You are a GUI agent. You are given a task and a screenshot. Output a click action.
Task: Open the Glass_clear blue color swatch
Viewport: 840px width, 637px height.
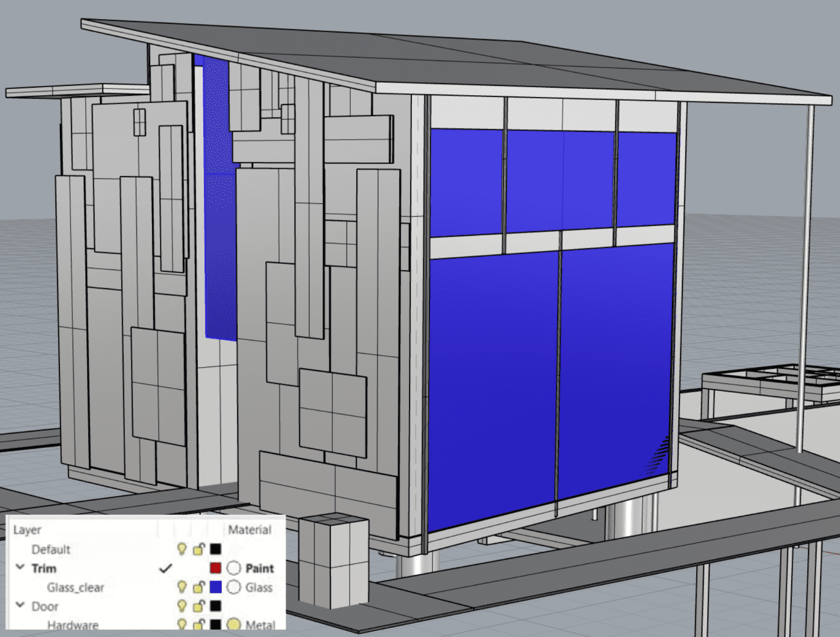point(216,587)
